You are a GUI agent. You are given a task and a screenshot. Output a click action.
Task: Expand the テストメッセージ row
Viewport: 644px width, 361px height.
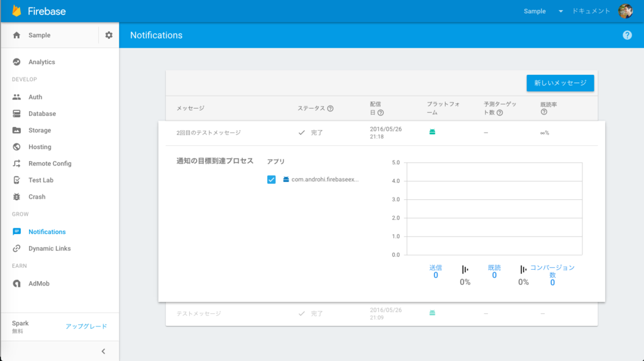click(382, 314)
